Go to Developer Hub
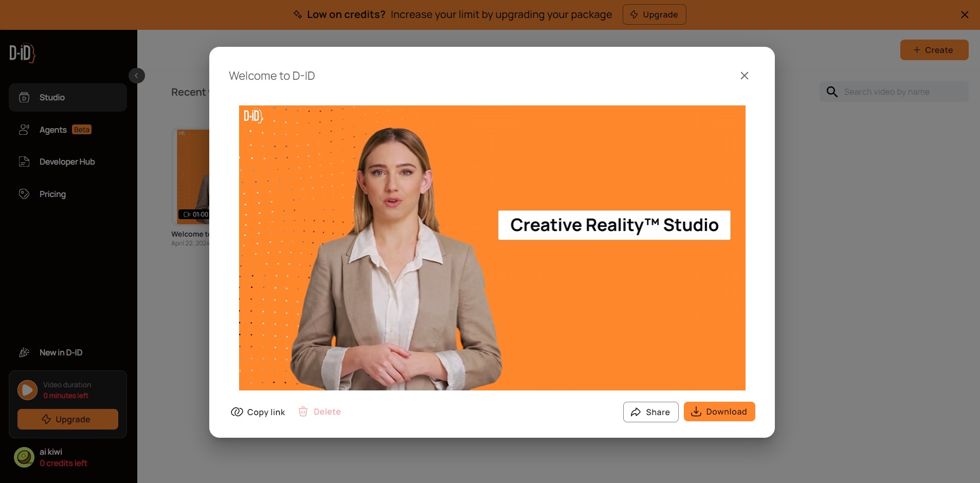Screen dimensions: 980x483 68,162
